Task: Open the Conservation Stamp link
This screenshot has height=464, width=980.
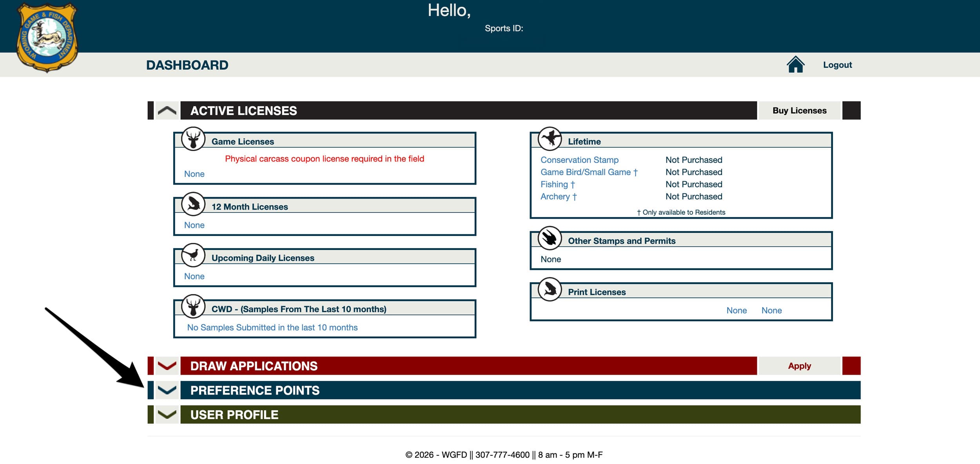Action: click(x=579, y=160)
